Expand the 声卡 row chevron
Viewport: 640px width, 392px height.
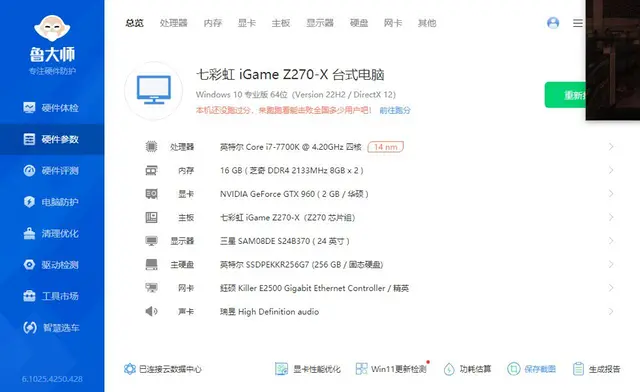[x=611, y=312]
